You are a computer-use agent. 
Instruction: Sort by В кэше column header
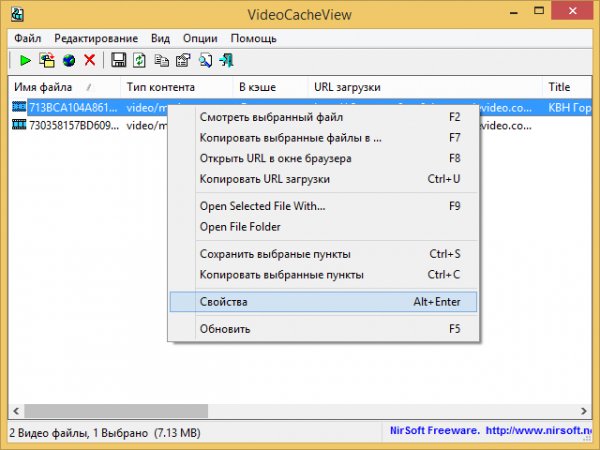pos(270,87)
